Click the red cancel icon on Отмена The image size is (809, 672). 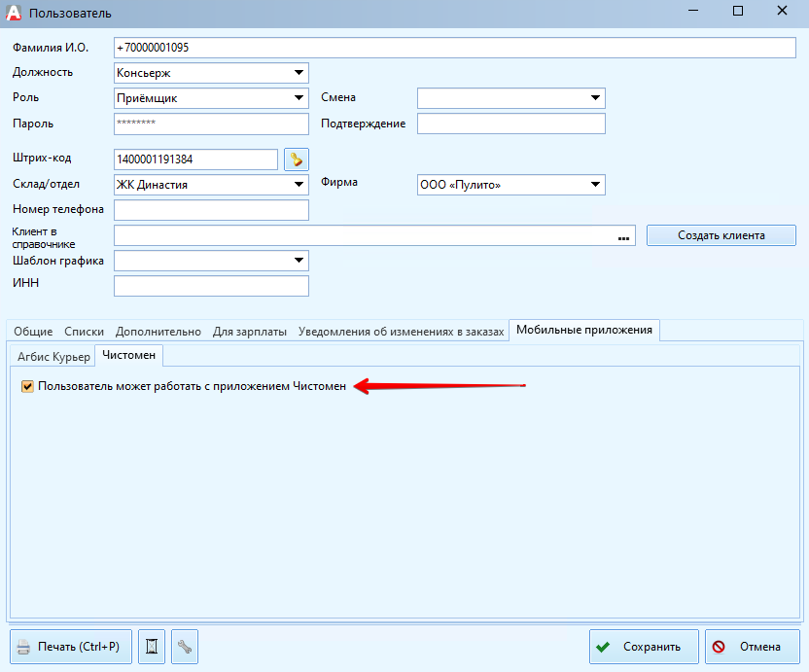(720, 647)
